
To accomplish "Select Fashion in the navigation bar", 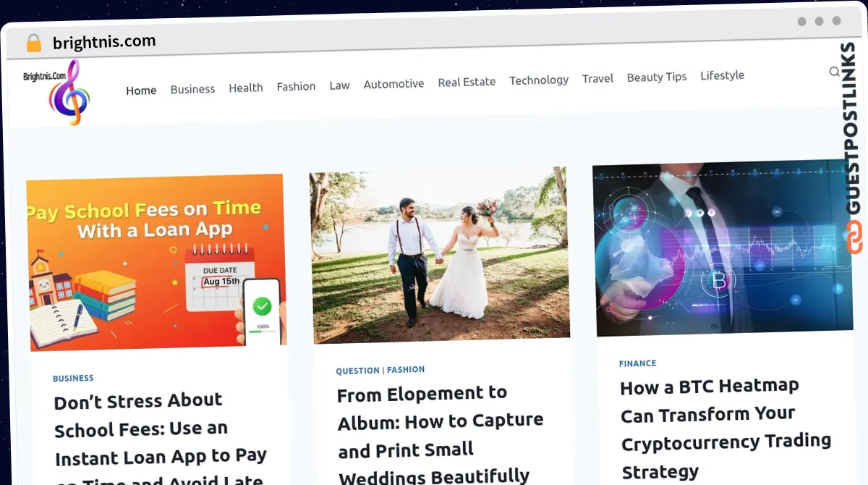I will (296, 86).
